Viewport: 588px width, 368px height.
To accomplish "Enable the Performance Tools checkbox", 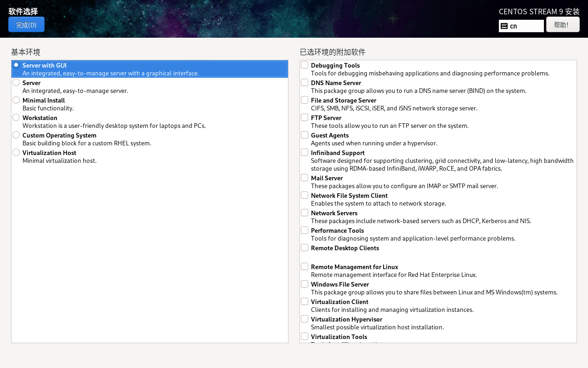I will pos(305,230).
